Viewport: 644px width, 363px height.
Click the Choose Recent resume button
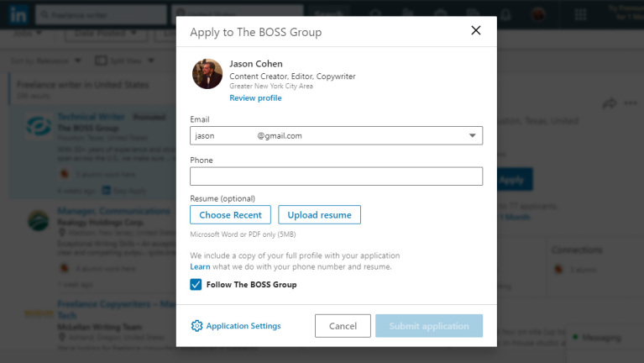pos(230,214)
